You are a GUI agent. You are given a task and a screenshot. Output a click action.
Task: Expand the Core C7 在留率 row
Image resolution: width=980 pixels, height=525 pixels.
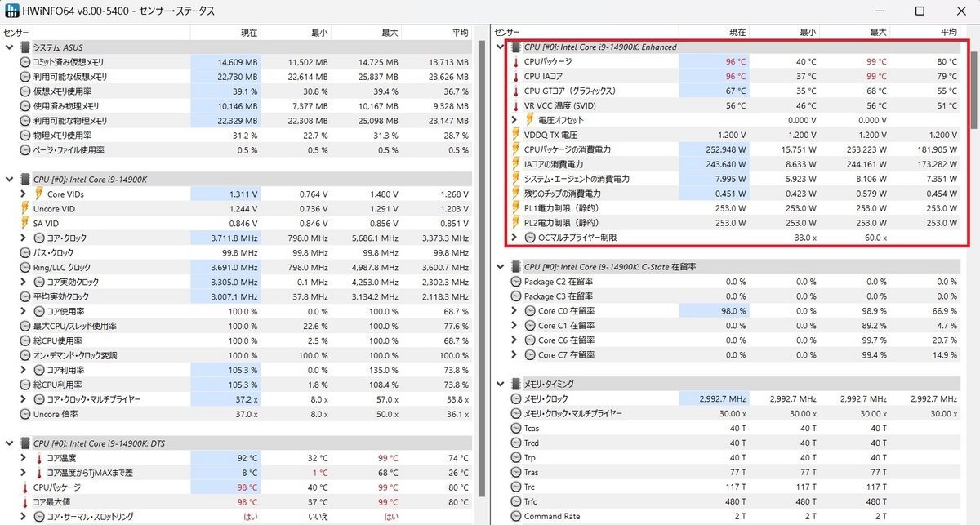tap(514, 355)
